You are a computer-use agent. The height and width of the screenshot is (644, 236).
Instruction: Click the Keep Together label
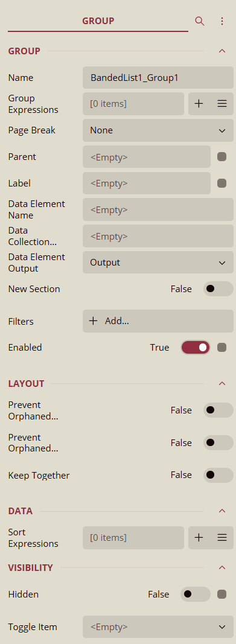(x=39, y=475)
